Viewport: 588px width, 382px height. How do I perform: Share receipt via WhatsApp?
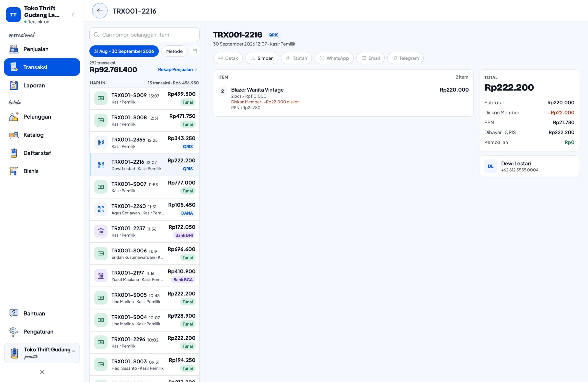pyautogui.click(x=334, y=58)
